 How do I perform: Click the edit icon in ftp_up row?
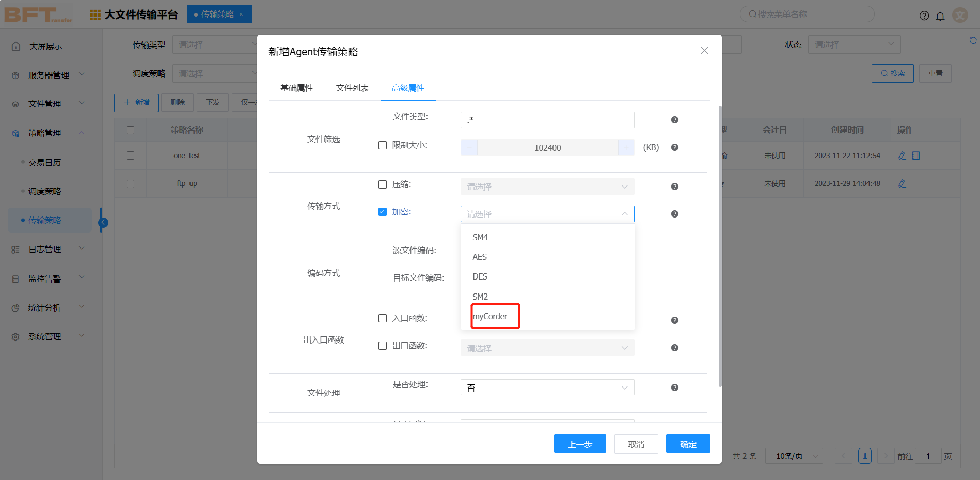click(x=902, y=183)
